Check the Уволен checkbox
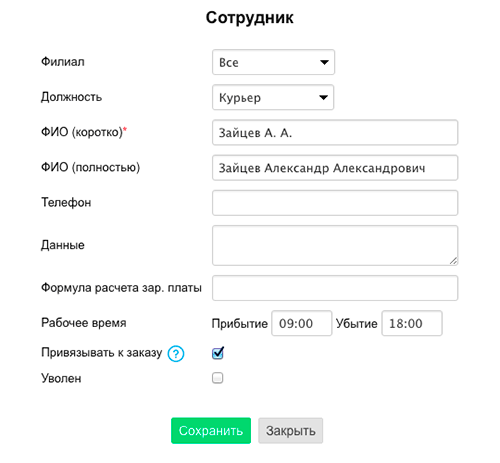The width and height of the screenshot is (500, 463). [218, 378]
